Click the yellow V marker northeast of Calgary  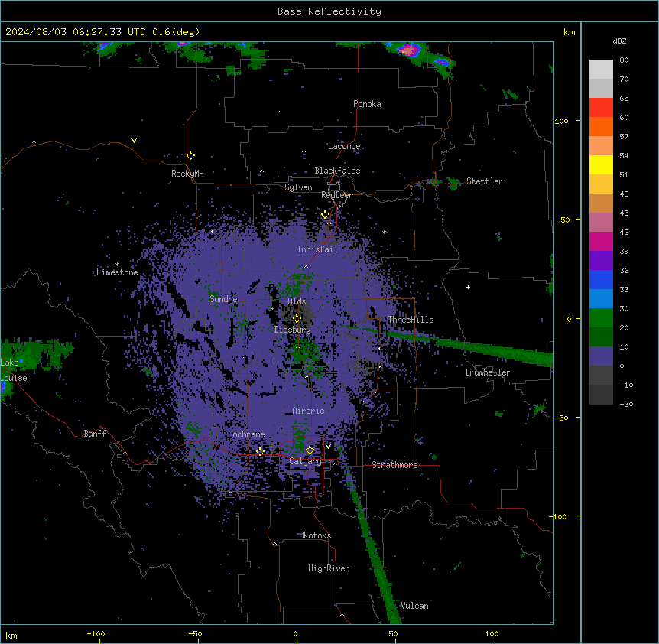(x=328, y=447)
